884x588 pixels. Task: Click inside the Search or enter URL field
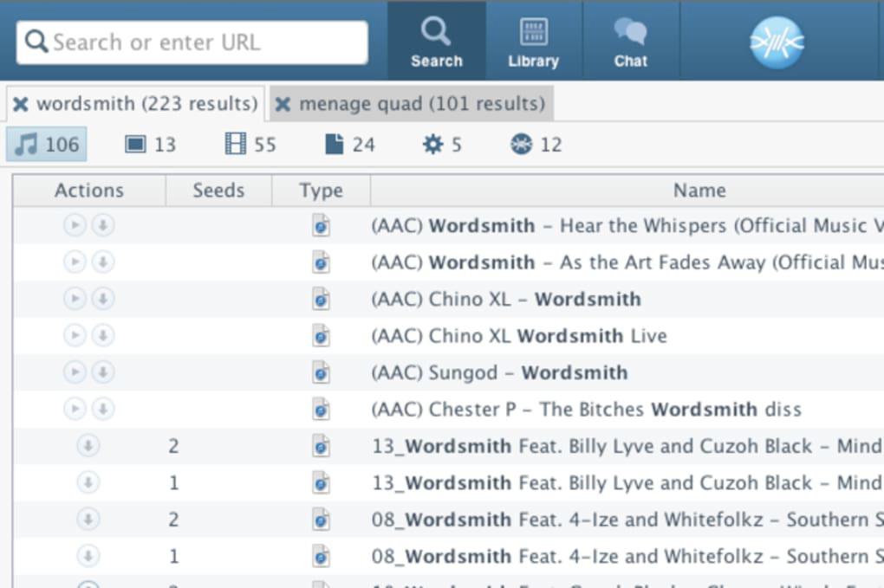pos(192,42)
